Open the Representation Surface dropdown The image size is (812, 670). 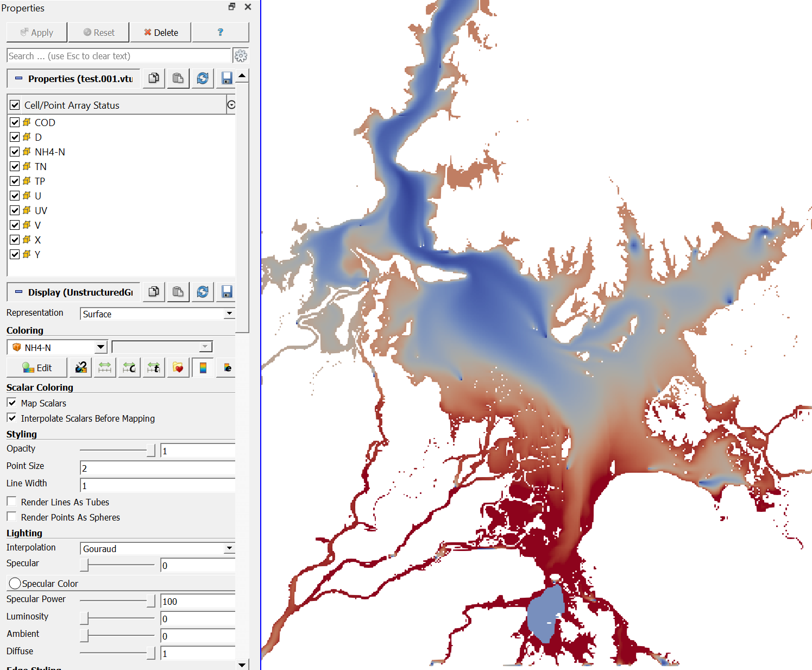tap(158, 314)
